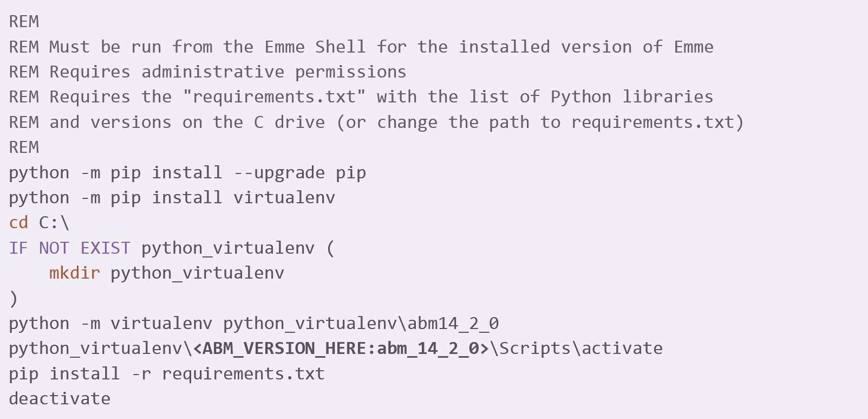This screenshot has width=868, height=419.
Task: Click the "mkdir" keyword
Action: (75, 273)
